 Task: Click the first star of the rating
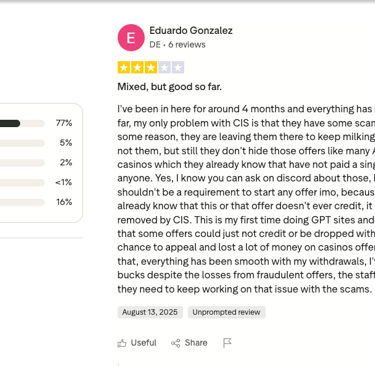tap(124, 67)
